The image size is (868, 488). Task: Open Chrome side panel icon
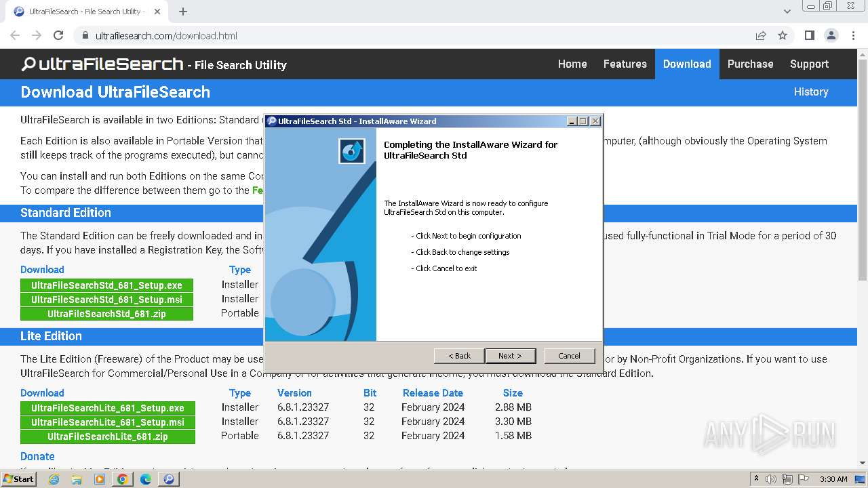pos(809,35)
